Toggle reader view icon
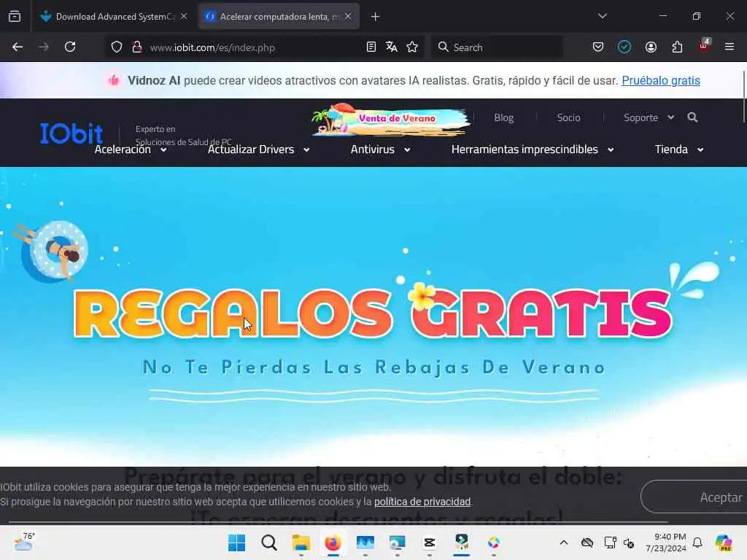Image resolution: width=747 pixels, height=560 pixels. pos(371,47)
